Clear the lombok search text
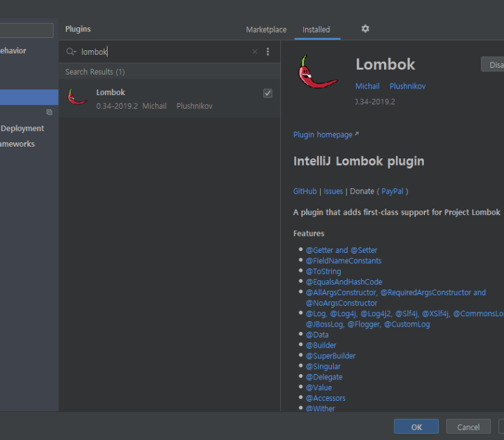Viewport: 504px width, 440px height. point(254,51)
